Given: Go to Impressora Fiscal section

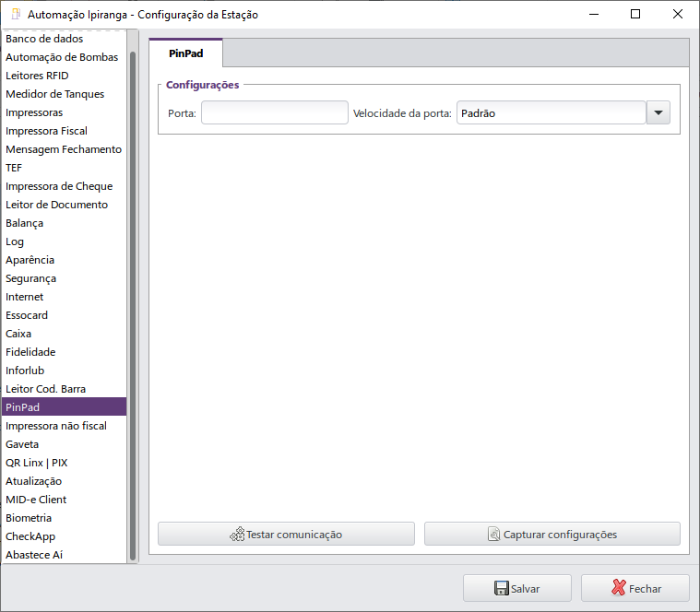Looking at the screenshot, I should [65, 131].
